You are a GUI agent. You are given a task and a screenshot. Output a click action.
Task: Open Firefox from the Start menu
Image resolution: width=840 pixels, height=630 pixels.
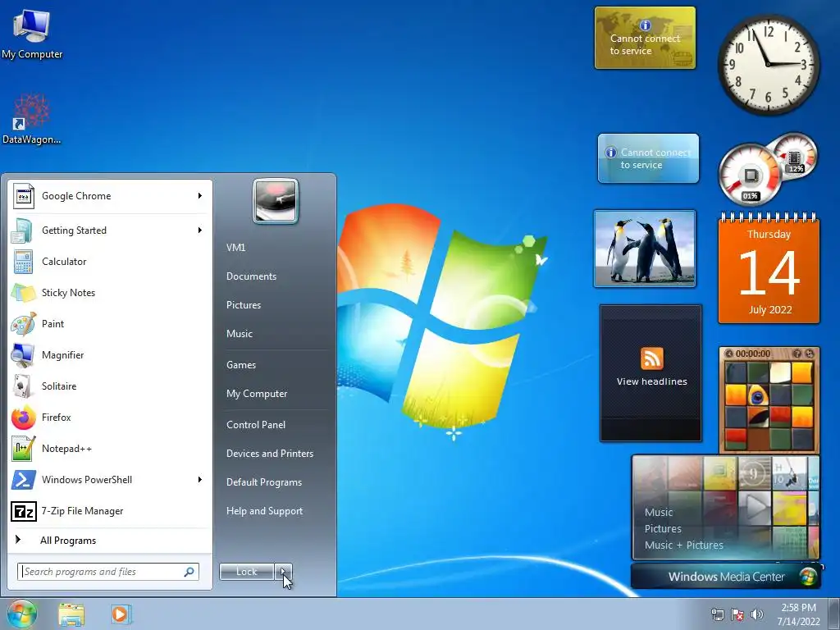click(x=23, y=418)
